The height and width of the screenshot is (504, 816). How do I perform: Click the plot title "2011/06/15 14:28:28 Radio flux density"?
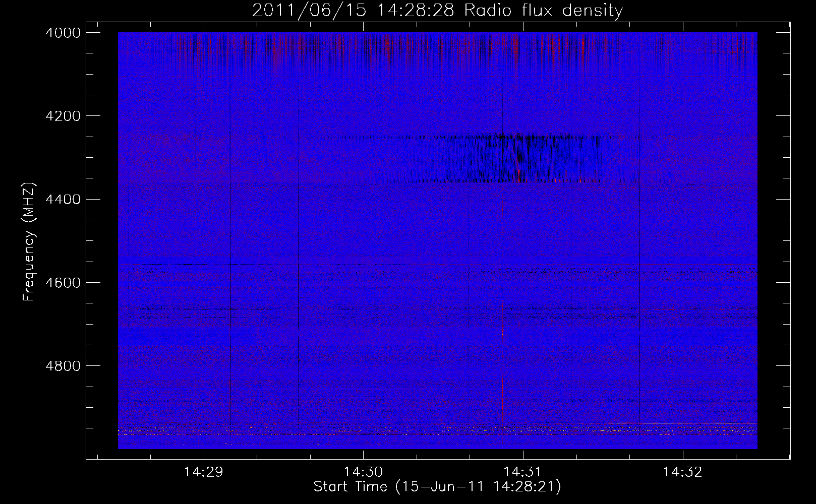pyautogui.click(x=437, y=10)
